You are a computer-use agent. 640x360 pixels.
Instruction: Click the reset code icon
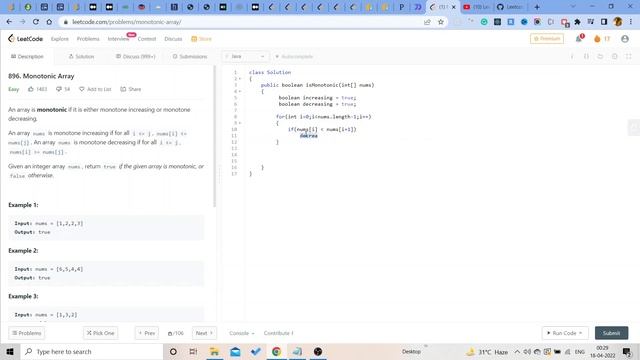(600, 56)
